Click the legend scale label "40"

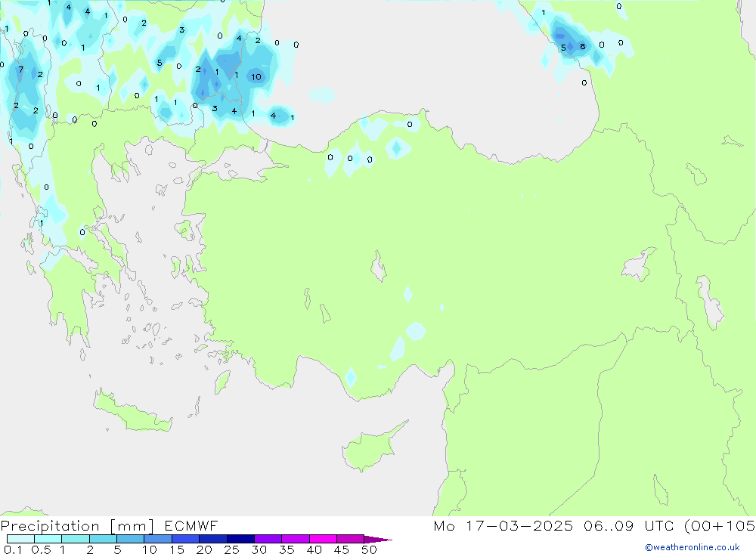(314, 549)
